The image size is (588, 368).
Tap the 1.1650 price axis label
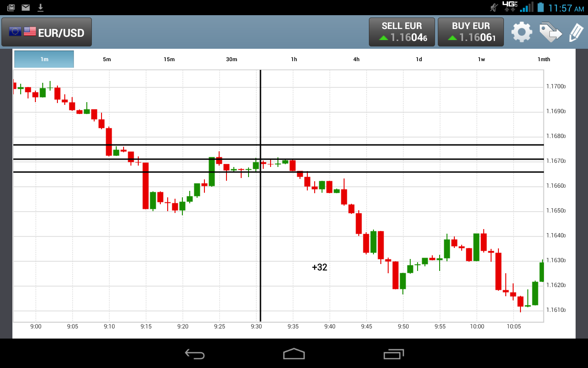point(556,211)
